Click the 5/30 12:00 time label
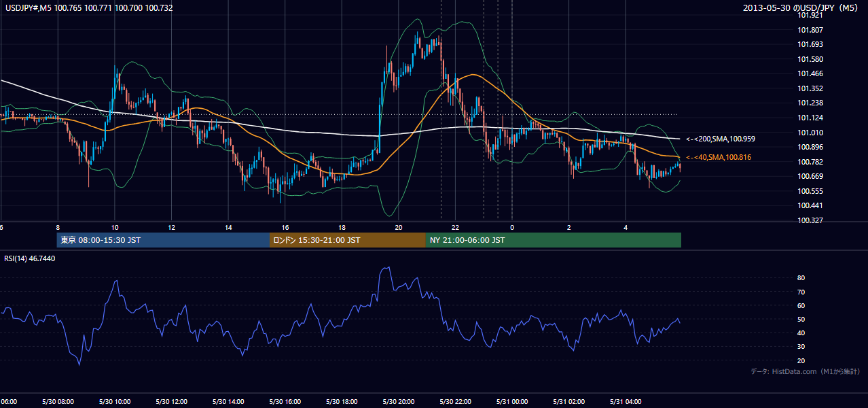This screenshot has width=868, height=408. pos(171,401)
